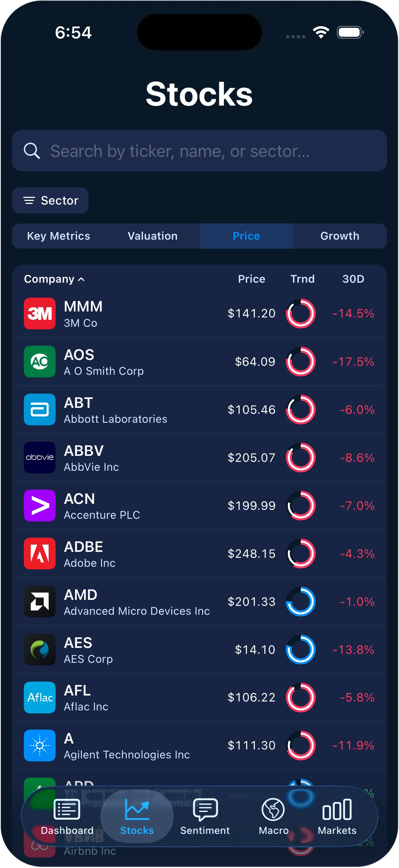Screen dimensions: 399x868
Task: Tap the Accenture purple arrow logo
Action: pyautogui.click(x=39, y=506)
